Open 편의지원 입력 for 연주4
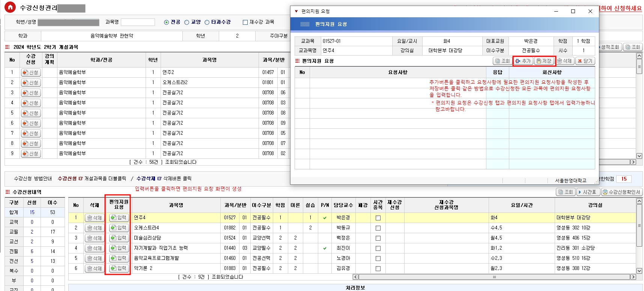 tap(119, 217)
